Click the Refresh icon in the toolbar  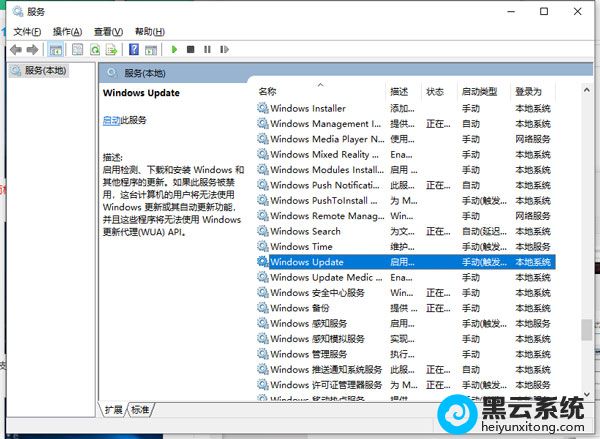pos(95,49)
